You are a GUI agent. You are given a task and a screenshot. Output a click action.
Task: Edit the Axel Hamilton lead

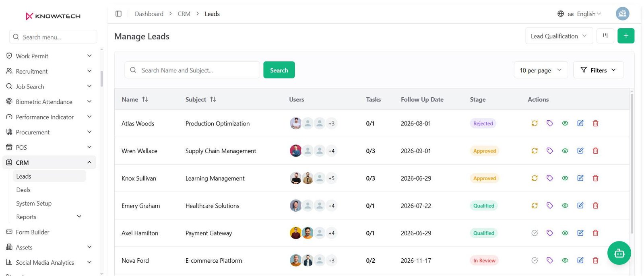pyautogui.click(x=580, y=233)
